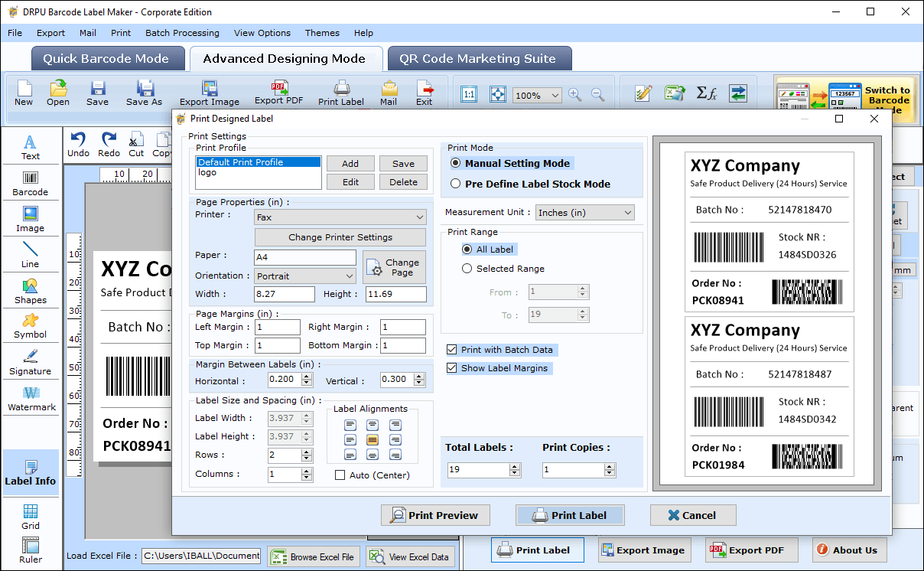Click Export Image in the top toolbar
Image resolution: width=924 pixels, height=571 pixels.
(x=210, y=93)
